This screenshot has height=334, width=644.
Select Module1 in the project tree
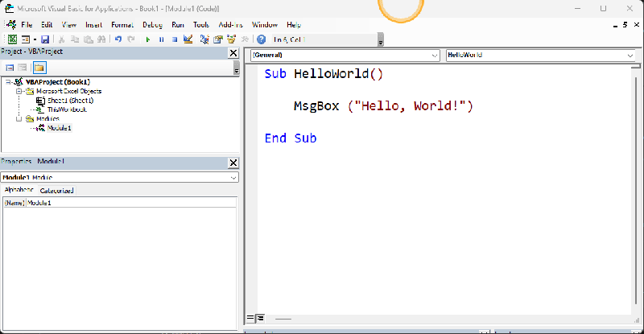point(59,128)
